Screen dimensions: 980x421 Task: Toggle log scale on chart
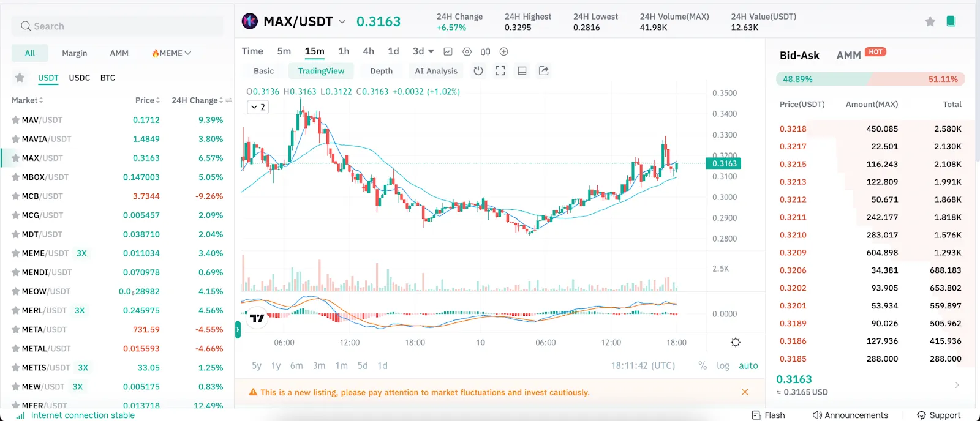tap(723, 366)
